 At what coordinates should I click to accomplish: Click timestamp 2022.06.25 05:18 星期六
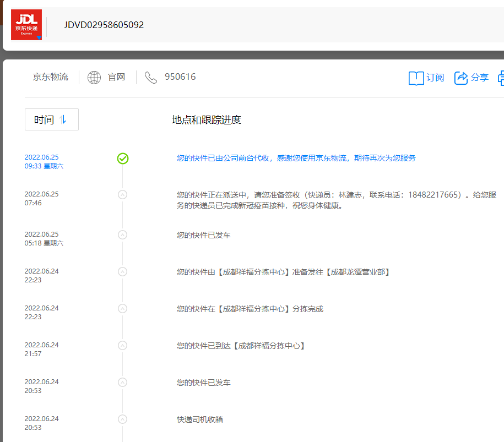pyautogui.click(x=44, y=239)
